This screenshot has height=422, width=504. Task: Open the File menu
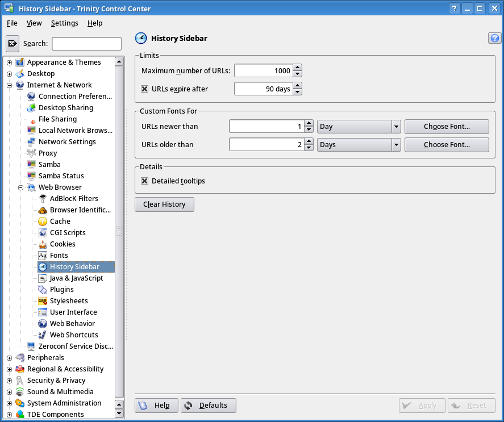pyautogui.click(x=12, y=23)
